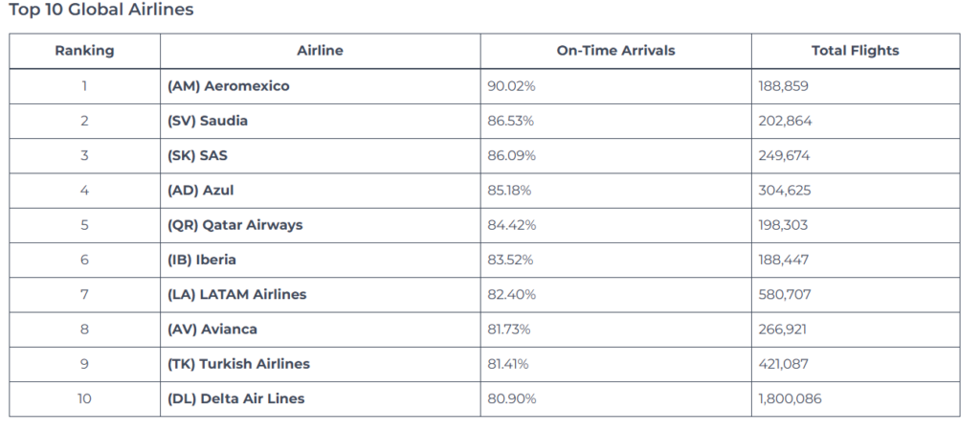Screen dimensions: 980x432
Task: Select the (DL) Delta Air Lines cell
Action: 235,398
